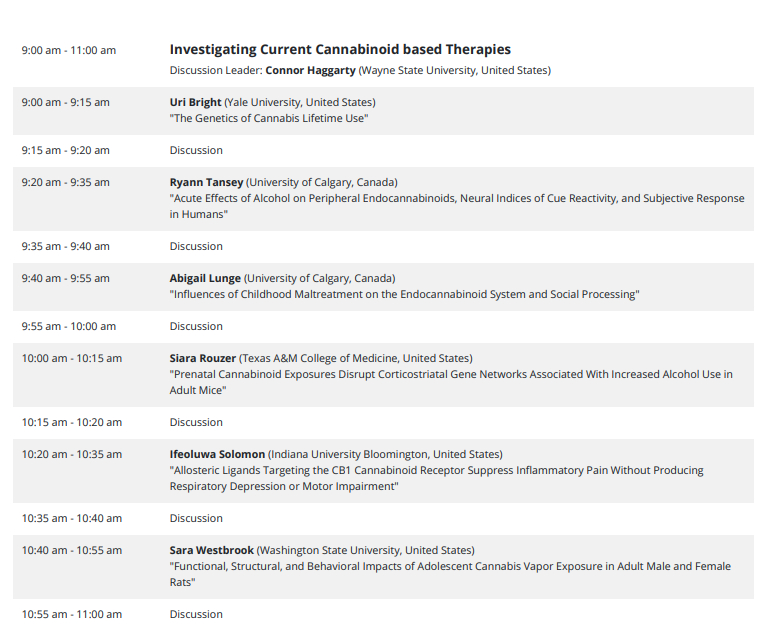This screenshot has height=626, width=769.
Task: Select the Discussion entry at 10:35 am
Action: (x=196, y=518)
